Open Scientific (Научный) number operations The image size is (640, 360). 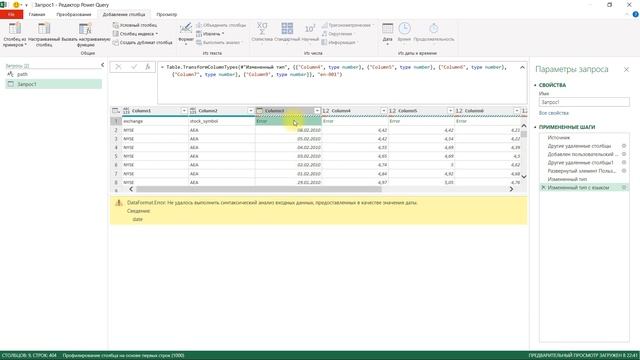point(310,32)
